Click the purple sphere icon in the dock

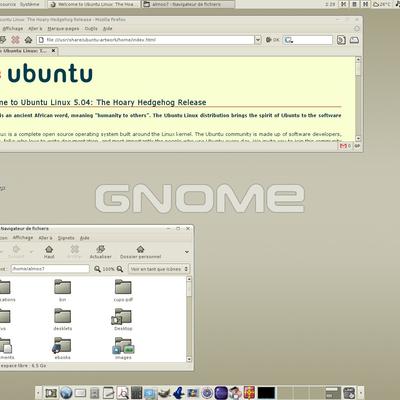[221, 393]
